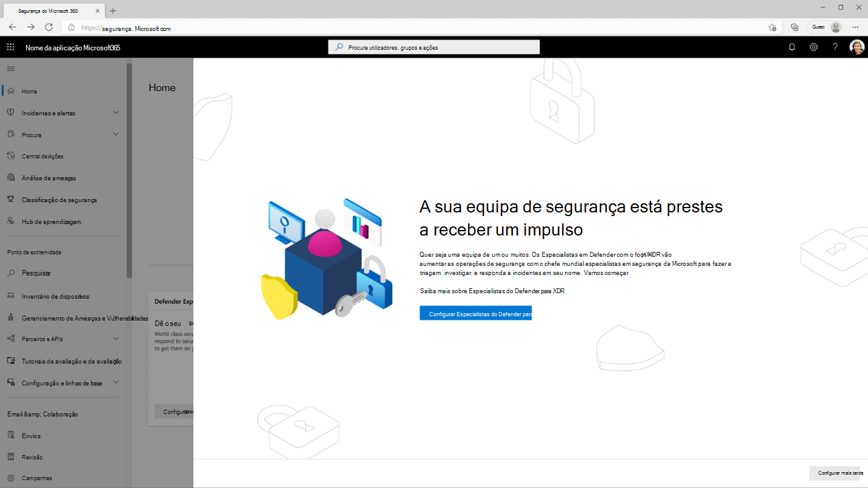Click the Home page heading behind panel
This screenshot has height=488, width=868.
(162, 88)
